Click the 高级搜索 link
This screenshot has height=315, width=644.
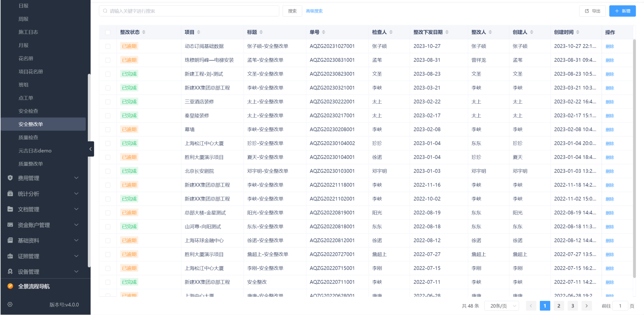pyautogui.click(x=314, y=11)
